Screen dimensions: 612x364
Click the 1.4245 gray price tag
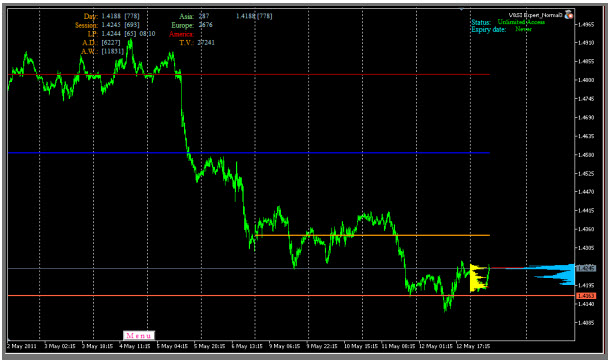586,268
